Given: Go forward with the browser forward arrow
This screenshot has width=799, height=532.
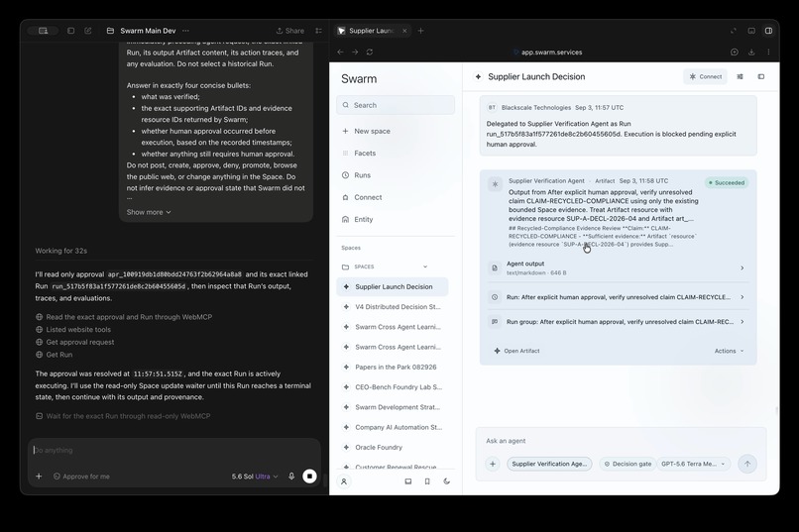Looking at the screenshot, I should click(355, 52).
